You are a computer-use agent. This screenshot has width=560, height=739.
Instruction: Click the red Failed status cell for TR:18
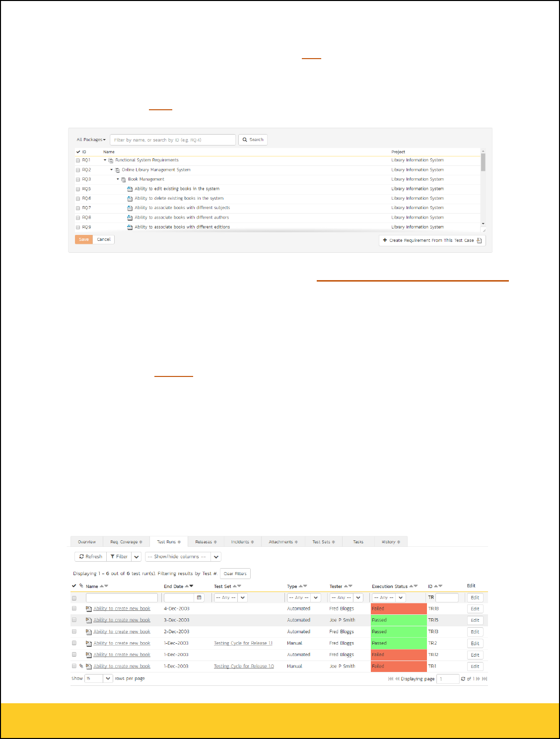[399, 609]
